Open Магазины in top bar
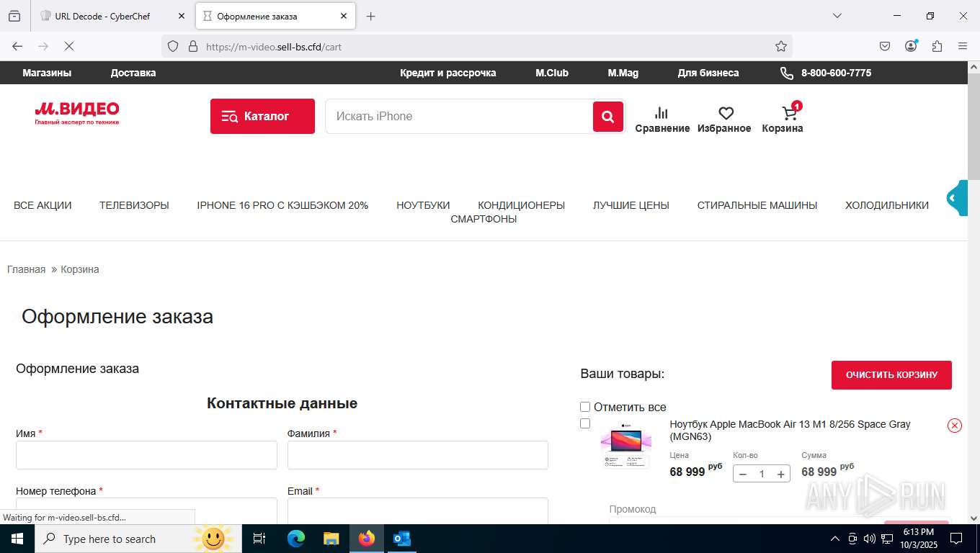This screenshot has width=980, height=553. (x=47, y=73)
